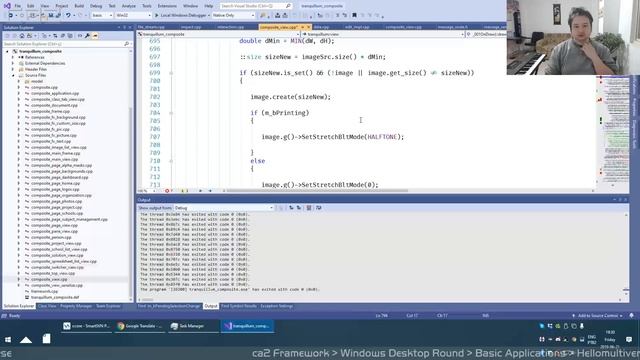Click Add to Source Control in the status bar
640x360 pixels.
click(x=599, y=316)
